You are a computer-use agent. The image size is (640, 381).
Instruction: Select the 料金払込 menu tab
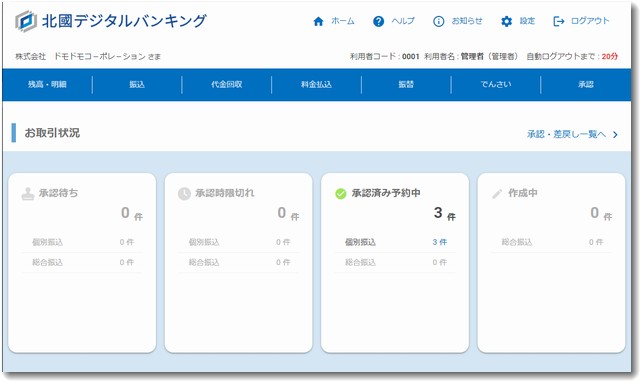click(316, 85)
